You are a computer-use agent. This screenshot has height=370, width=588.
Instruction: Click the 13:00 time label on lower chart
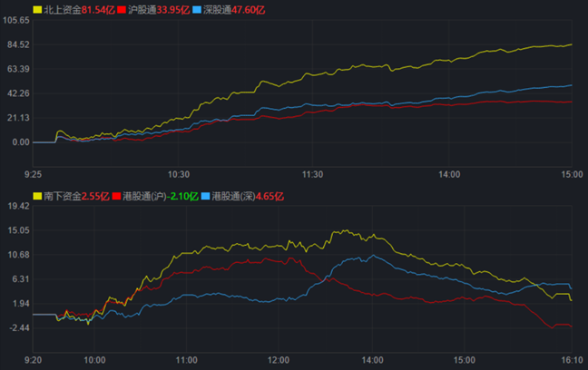[370, 358]
